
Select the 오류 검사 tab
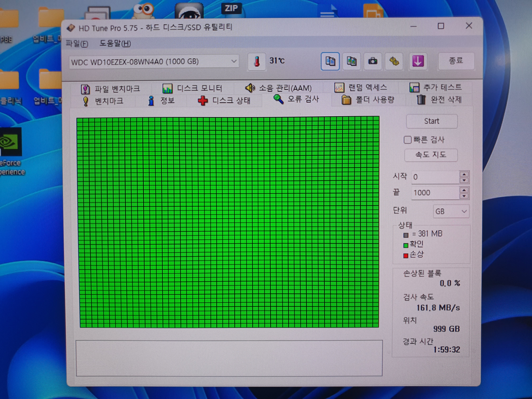coord(296,99)
